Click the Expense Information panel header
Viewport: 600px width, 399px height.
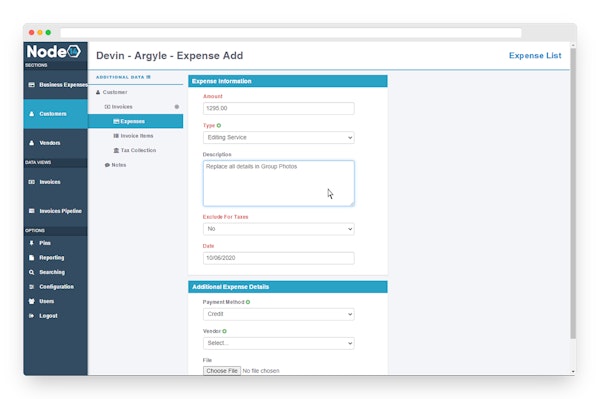click(x=288, y=81)
